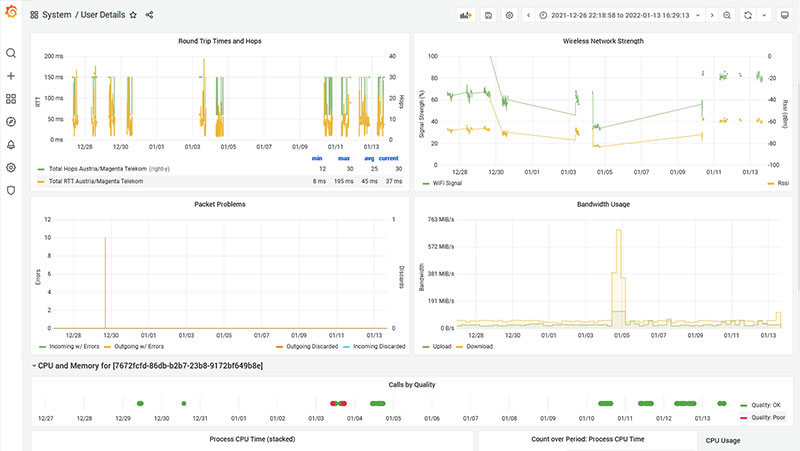Open the Create plus icon in sidebar
The height and width of the screenshot is (451, 800).
point(11,76)
